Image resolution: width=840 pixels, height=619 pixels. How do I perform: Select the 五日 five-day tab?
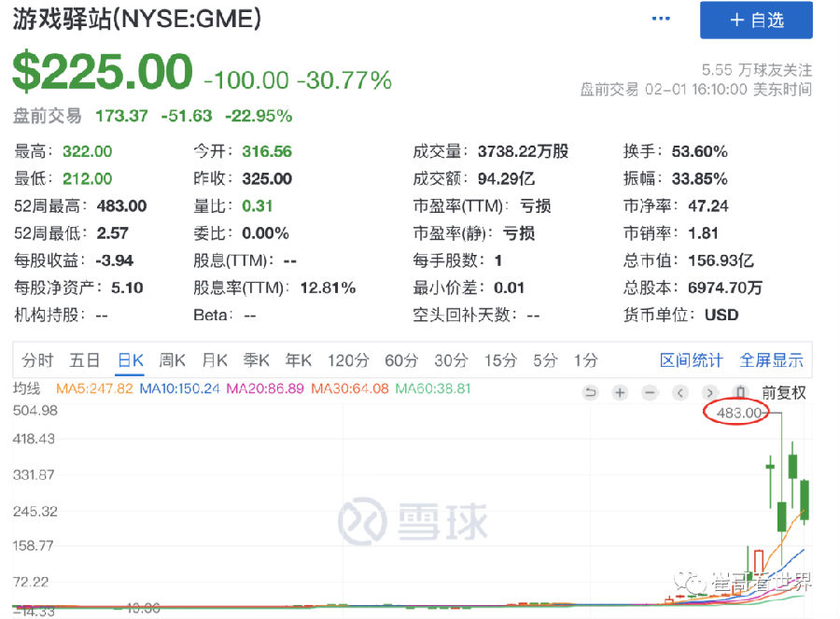click(85, 360)
